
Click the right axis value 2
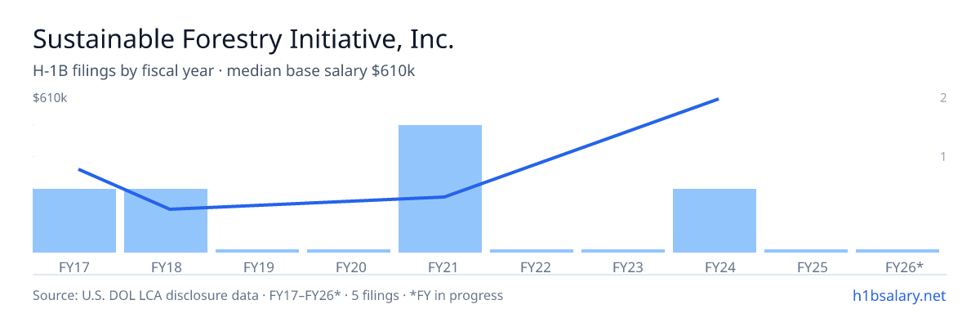(943, 98)
